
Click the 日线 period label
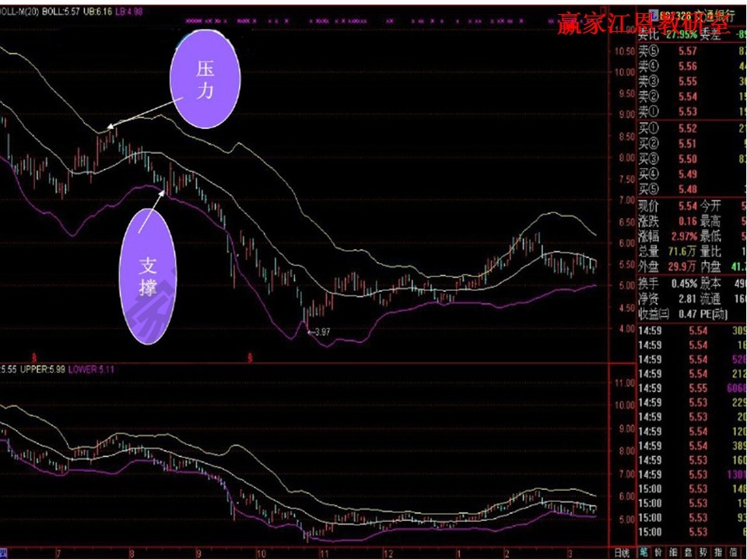[621, 553]
